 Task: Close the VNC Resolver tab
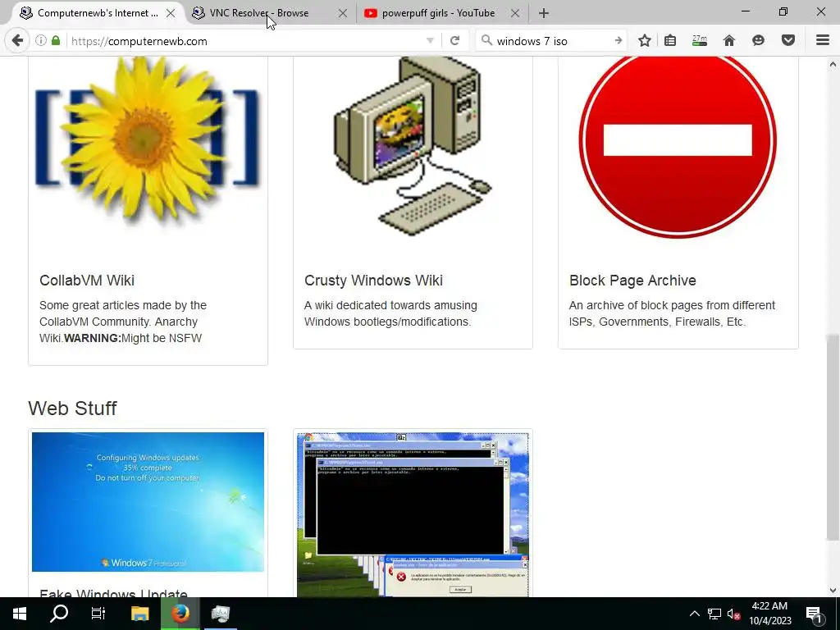[x=343, y=13]
